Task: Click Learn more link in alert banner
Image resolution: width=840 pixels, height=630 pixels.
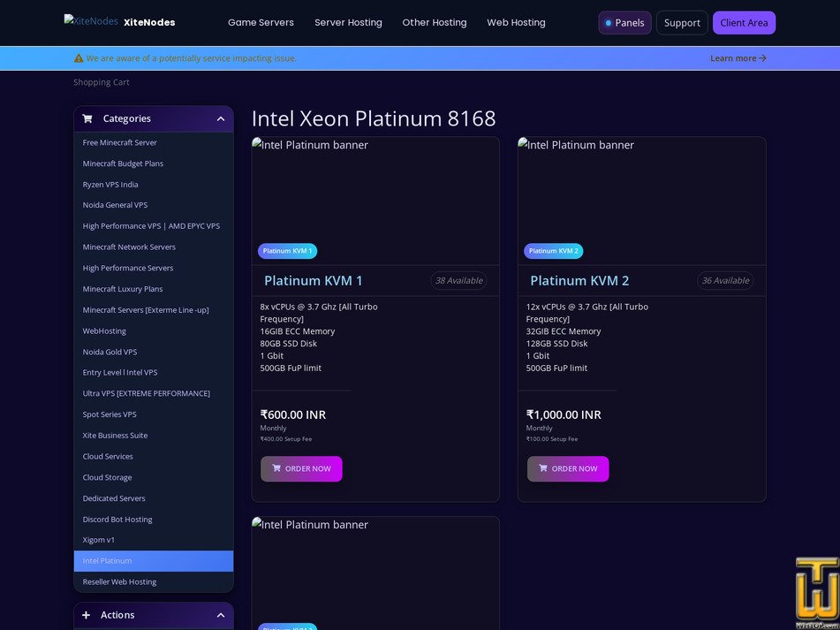Action: coord(738,58)
